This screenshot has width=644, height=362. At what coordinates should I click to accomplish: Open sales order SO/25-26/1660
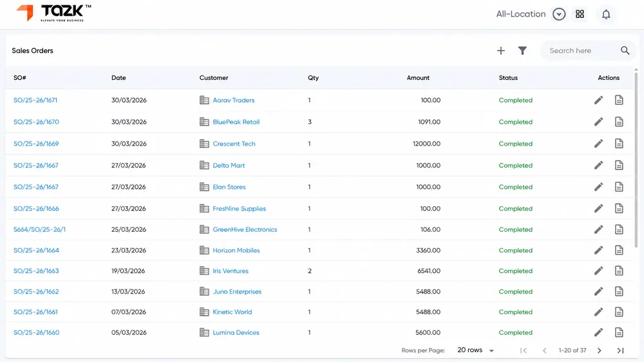pyautogui.click(x=36, y=332)
